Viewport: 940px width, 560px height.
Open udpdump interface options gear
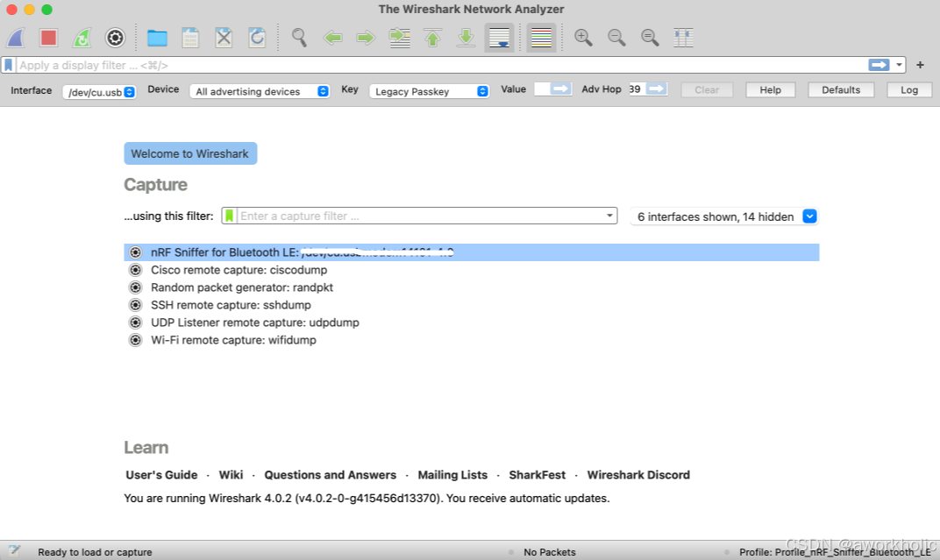pos(136,323)
